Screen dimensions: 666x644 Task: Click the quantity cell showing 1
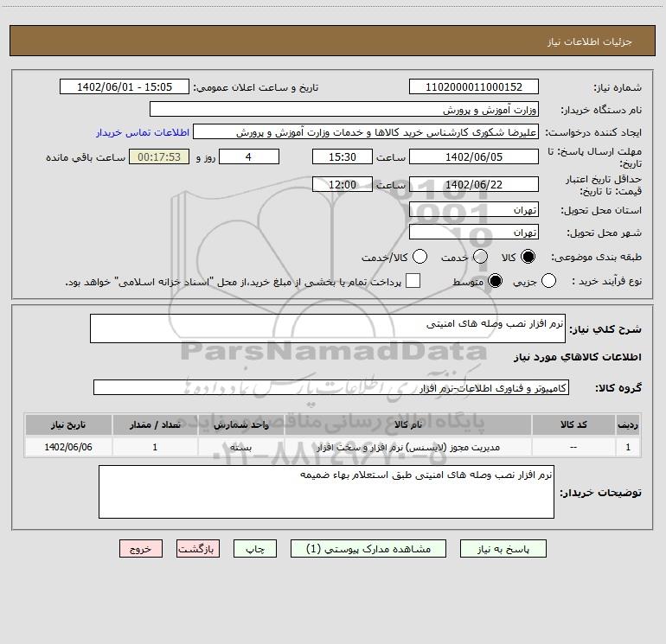pos(155,448)
